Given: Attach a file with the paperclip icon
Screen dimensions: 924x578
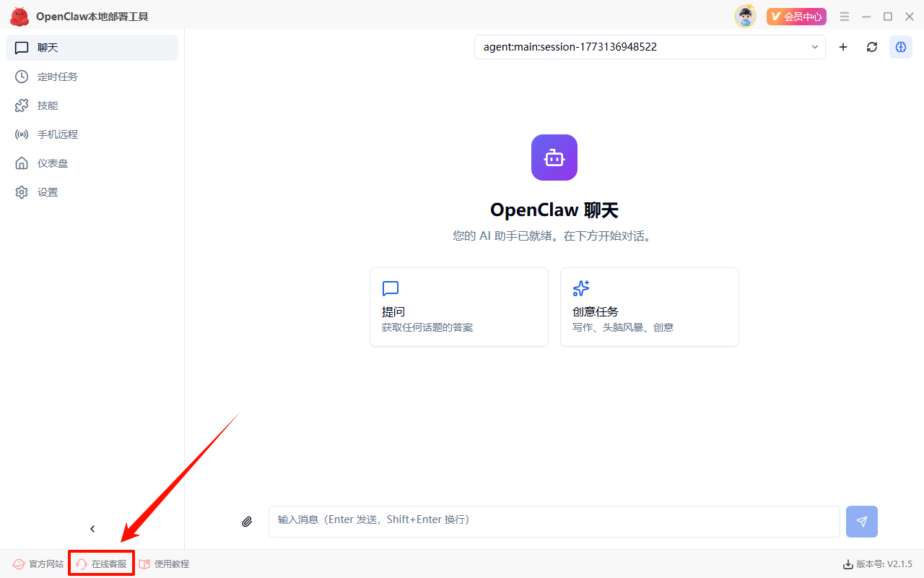Looking at the screenshot, I should (x=247, y=521).
